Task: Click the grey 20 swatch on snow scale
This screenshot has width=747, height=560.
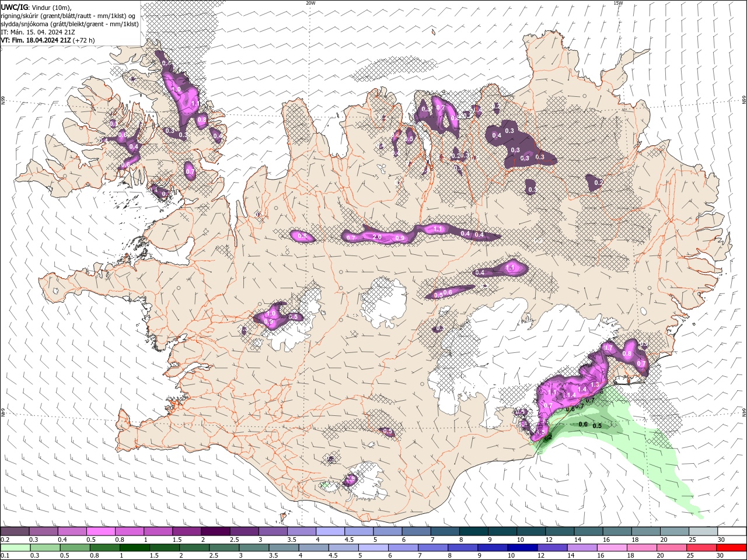Action: [x=675, y=531]
